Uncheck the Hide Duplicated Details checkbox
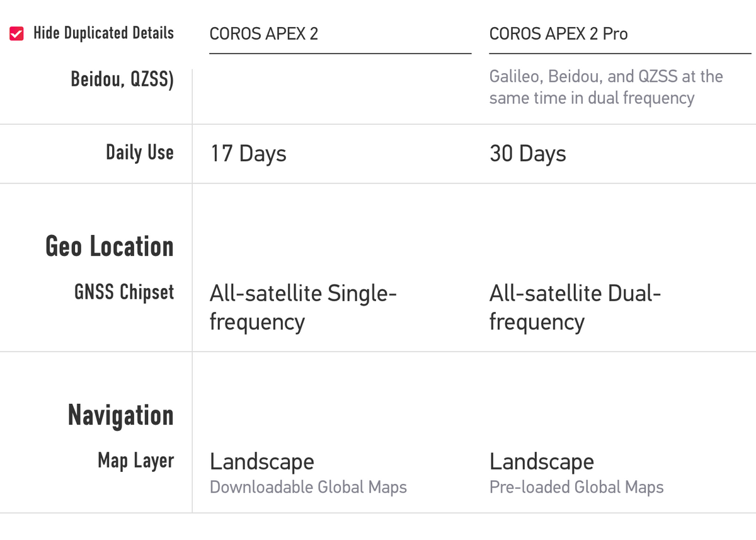756x540 pixels. (x=15, y=33)
